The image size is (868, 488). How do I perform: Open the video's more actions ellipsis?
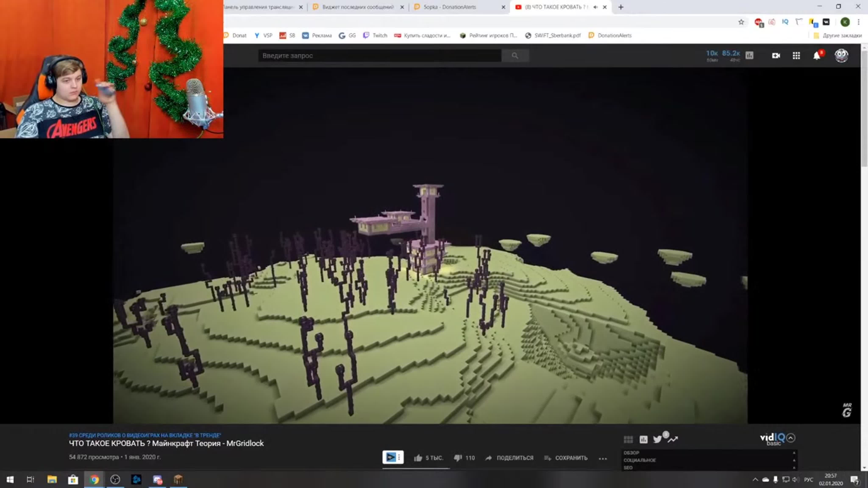point(603,458)
